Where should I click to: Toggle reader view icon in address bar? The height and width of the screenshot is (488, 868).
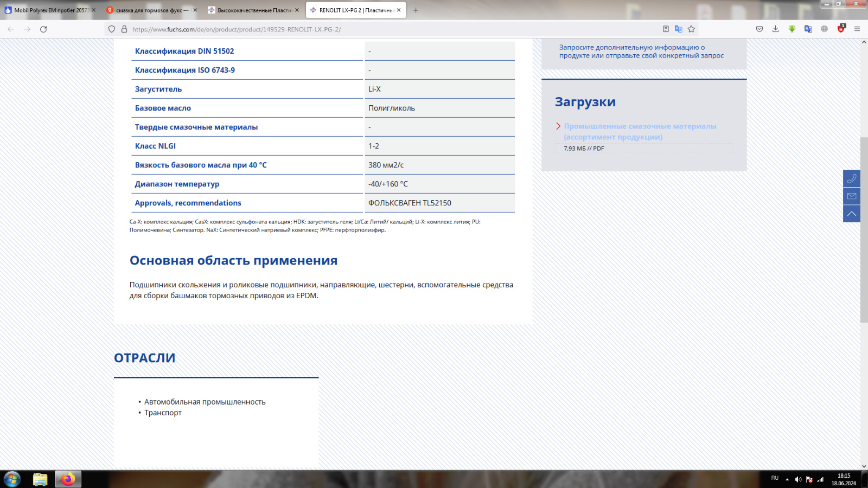tap(666, 29)
